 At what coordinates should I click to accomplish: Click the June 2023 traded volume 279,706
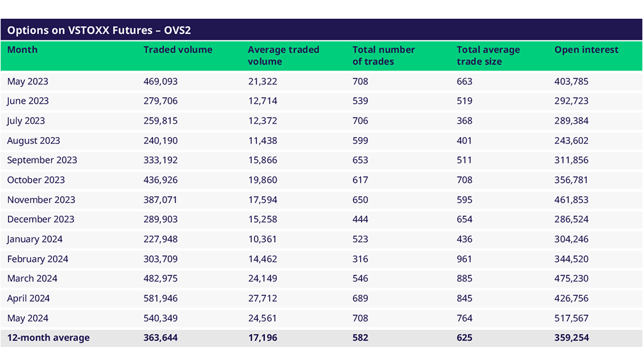point(160,101)
